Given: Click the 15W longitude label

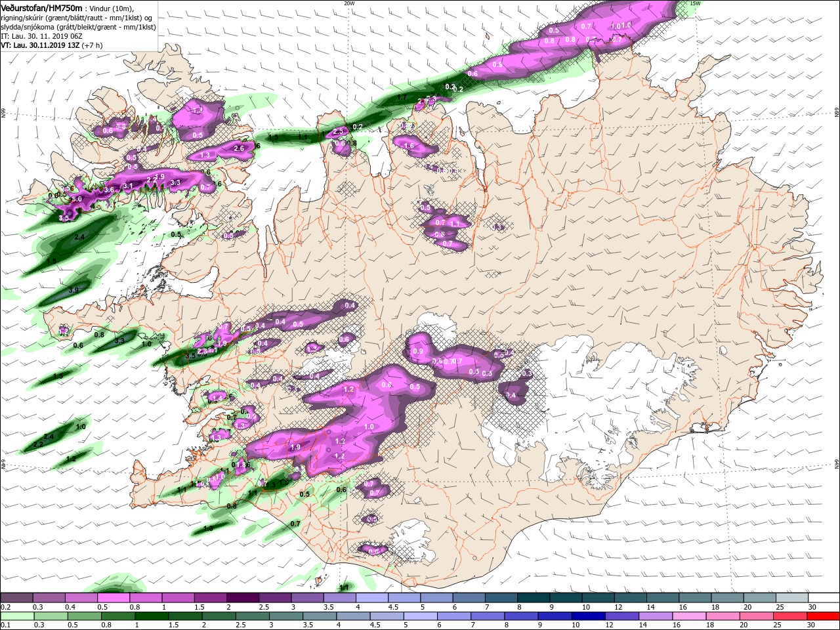Looking at the screenshot, I should (695, 3).
